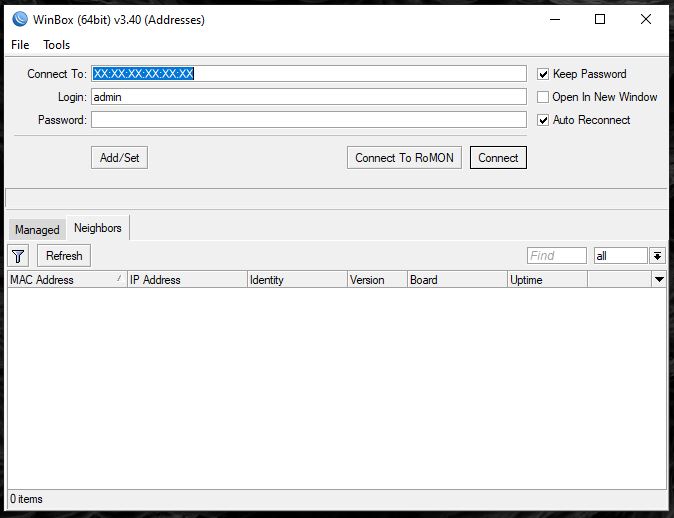Open the Tools menu
Screen dimensions: 674x518
(56, 45)
